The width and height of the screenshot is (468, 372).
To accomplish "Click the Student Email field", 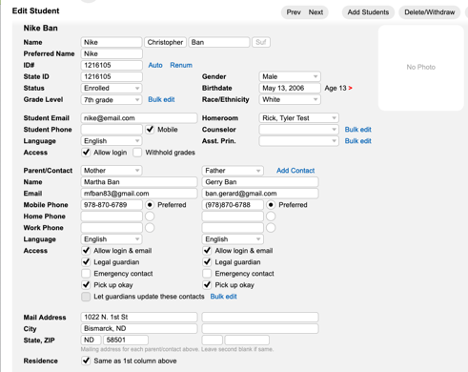I will pos(139,118).
